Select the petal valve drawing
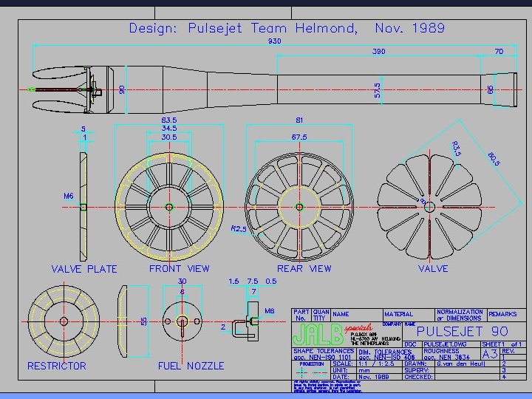Image resolution: width=532 pixels, height=399 pixels. coord(429,207)
